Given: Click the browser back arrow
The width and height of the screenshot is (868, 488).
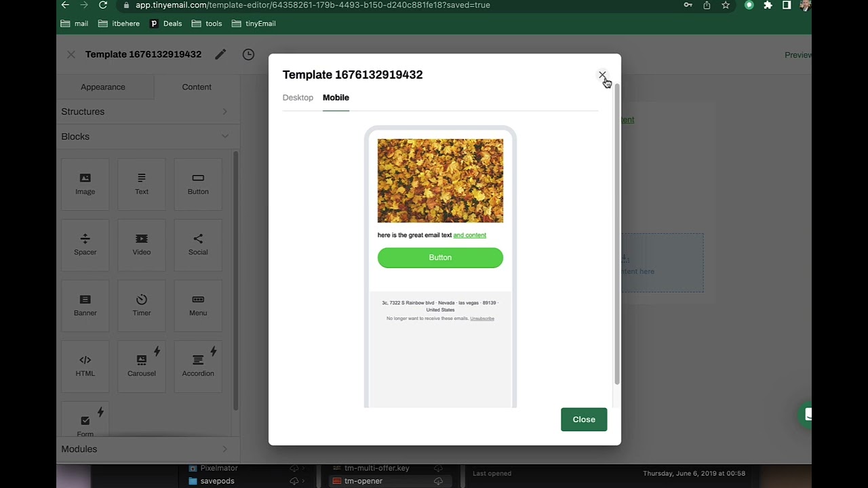Looking at the screenshot, I should pos(65,5).
